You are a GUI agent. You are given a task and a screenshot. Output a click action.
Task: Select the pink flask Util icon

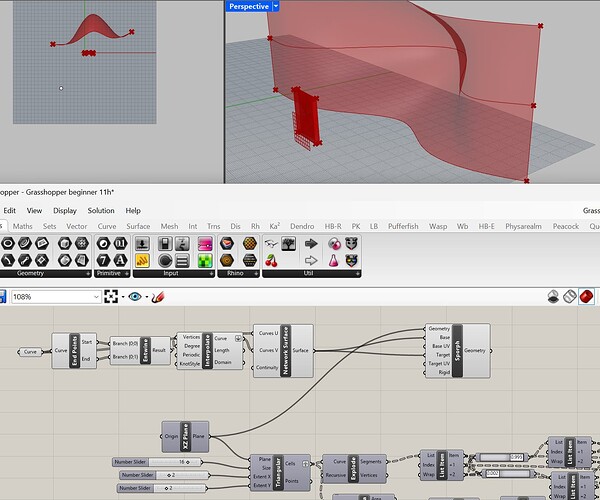(334, 261)
